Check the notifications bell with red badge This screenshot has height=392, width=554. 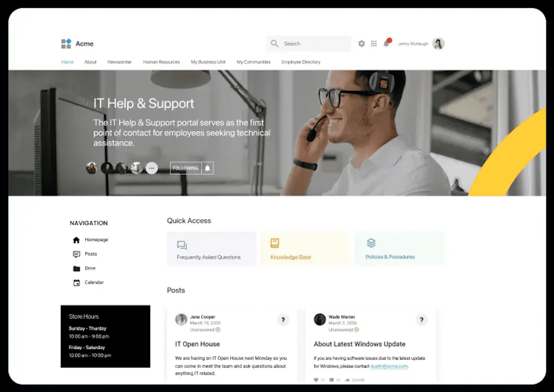coord(387,43)
